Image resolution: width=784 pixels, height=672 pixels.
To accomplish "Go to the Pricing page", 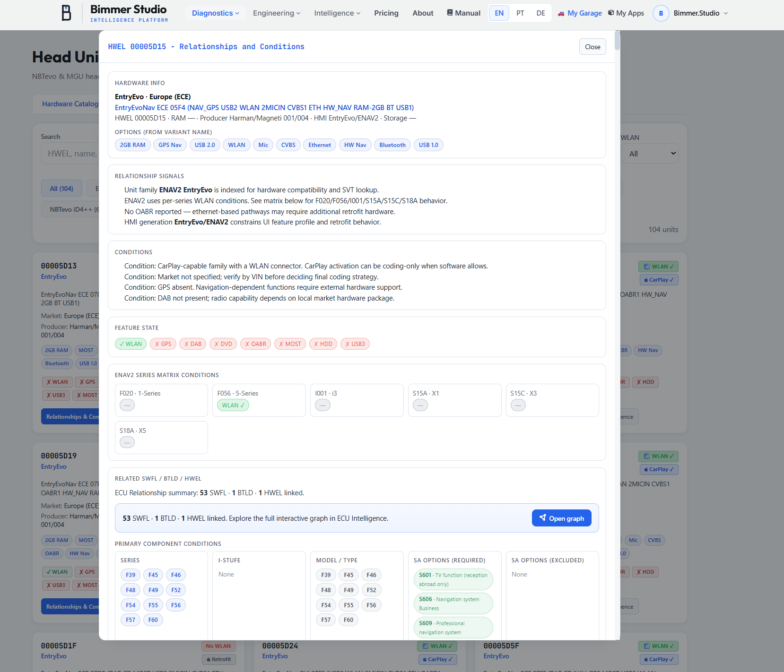I will click(386, 13).
